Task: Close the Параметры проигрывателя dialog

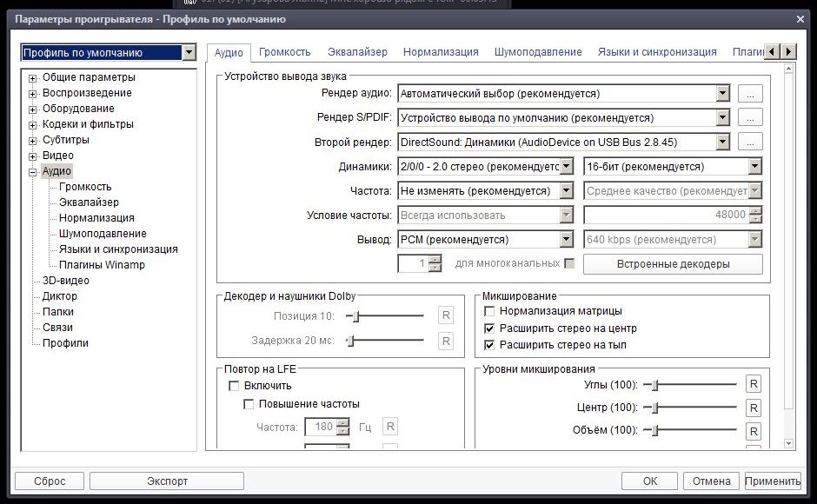Action: tap(800, 19)
